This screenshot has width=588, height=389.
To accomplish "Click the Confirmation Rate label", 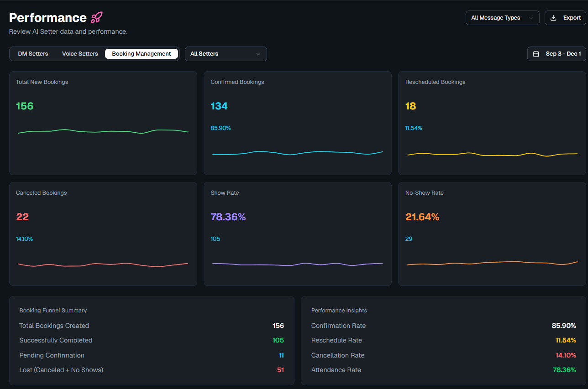I will [x=338, y=326].
